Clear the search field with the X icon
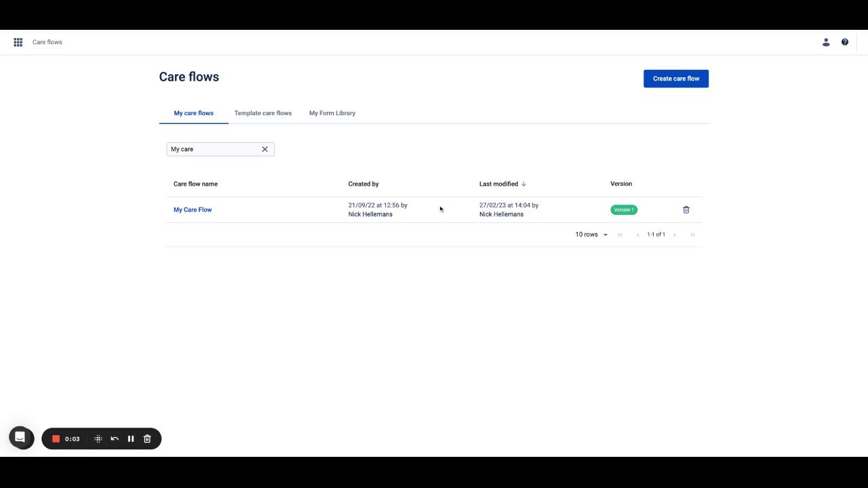Image resolution: width=868 pixels, height=488 pixels. click(265, 149)
